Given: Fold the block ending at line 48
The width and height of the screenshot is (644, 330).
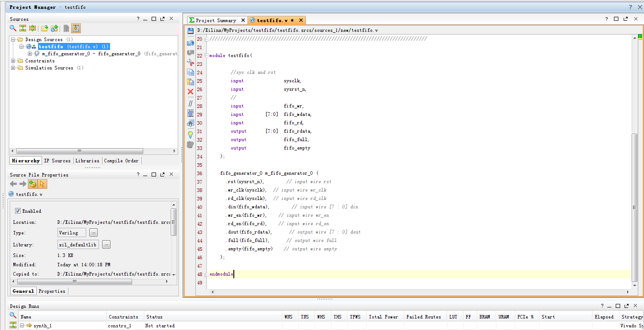Looking at the screenshot, I should 206,274.
